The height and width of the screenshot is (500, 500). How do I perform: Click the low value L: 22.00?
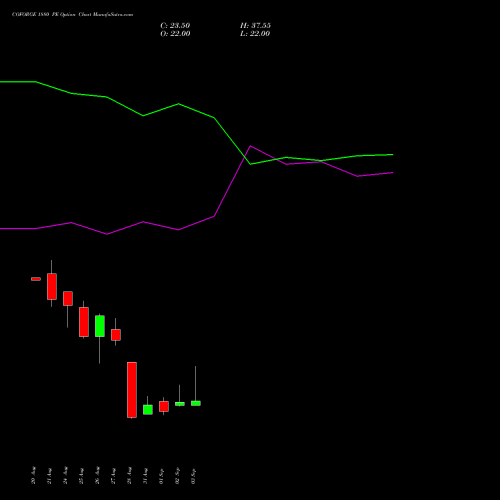255,34
